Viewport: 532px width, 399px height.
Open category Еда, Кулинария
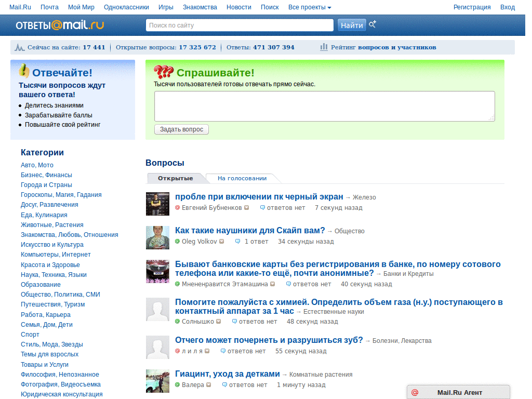[x=44, y=215]
